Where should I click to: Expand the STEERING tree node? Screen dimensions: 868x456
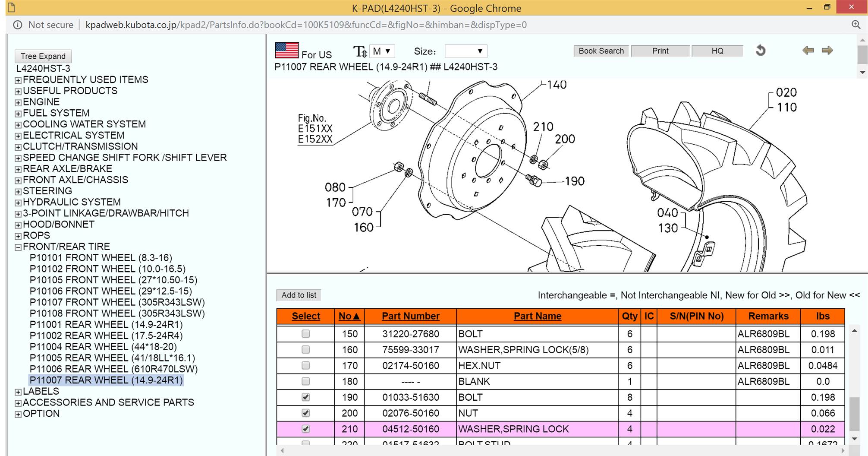point(18,192)
